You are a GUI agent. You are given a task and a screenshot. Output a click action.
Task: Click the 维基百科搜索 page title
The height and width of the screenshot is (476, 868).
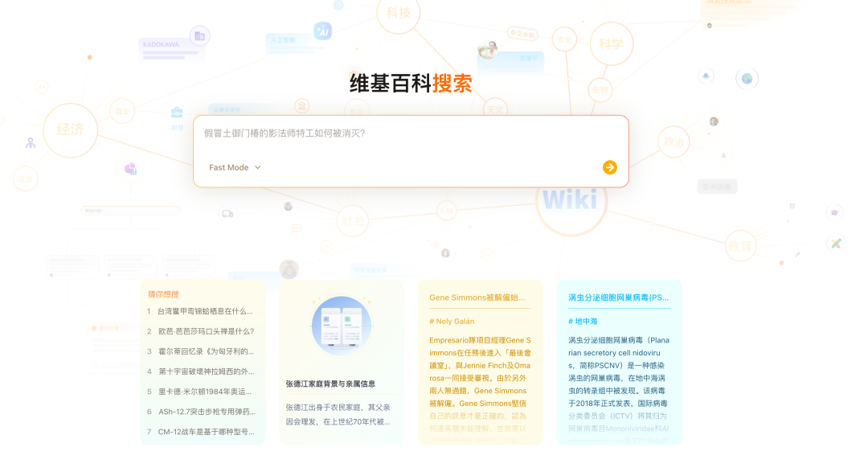pos(411,84)
